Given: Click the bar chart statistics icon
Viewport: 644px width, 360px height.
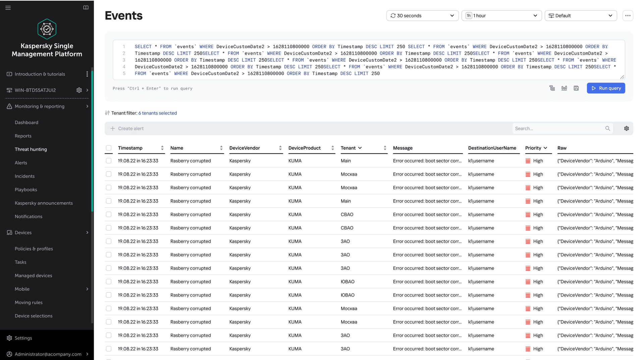Looking at the screenshot, I should [564, 88].
